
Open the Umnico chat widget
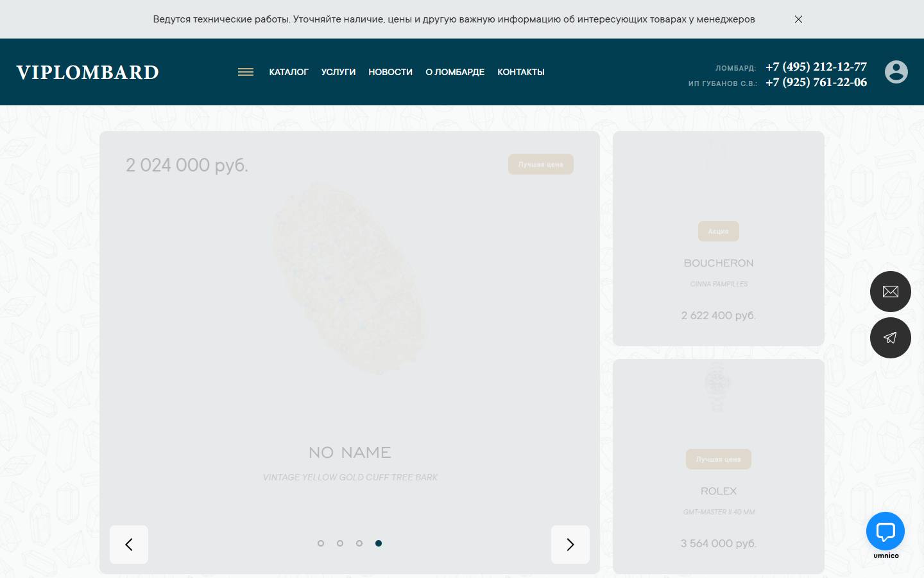(x=886, y=531)
